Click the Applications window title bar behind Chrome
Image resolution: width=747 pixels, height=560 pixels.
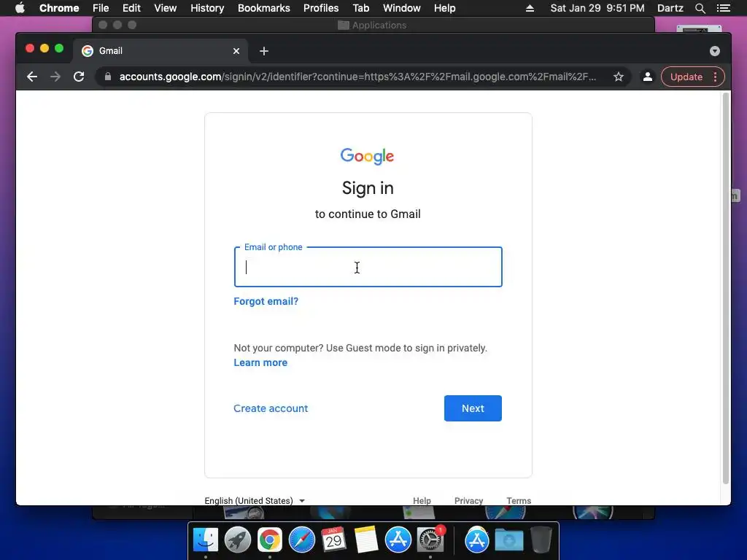[x=373, y=25]
